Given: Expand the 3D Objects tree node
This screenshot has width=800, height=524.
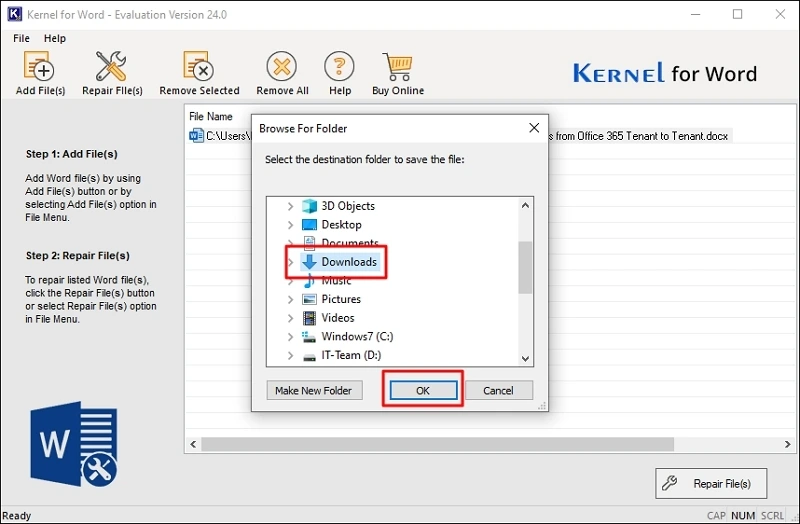Looking at the screenshot, I should (x=290, y=206).
